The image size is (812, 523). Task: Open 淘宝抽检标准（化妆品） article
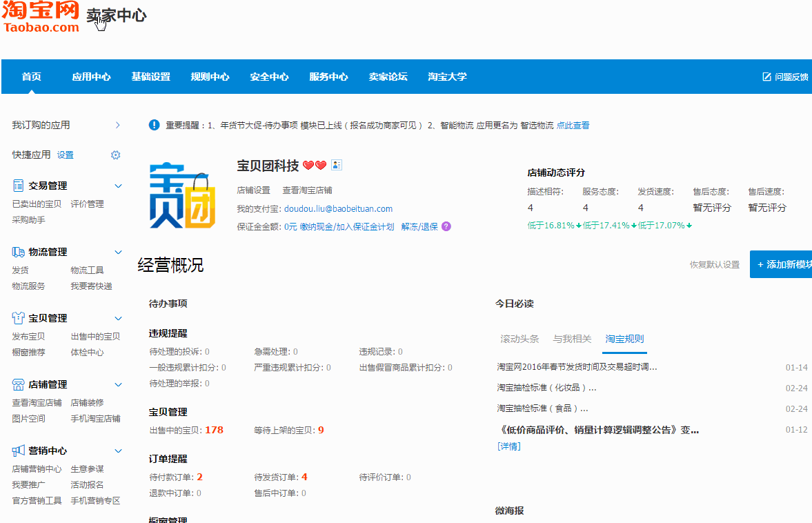(x=546, y=388)
